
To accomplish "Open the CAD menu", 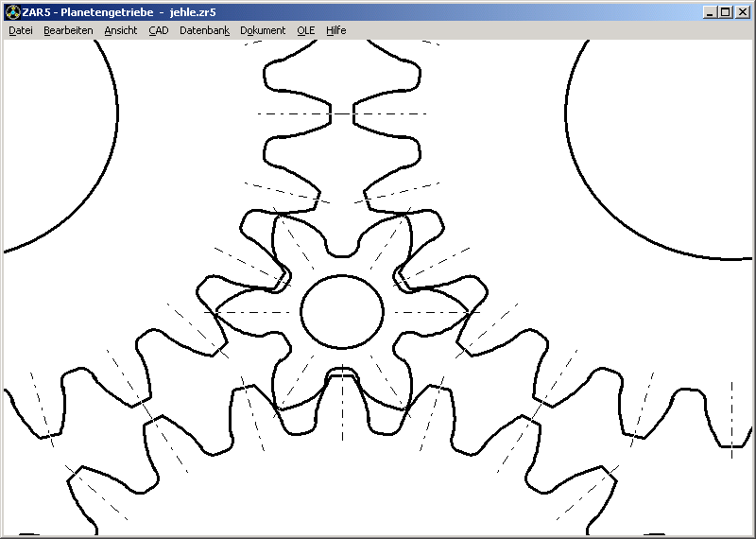I will [x=159, y=30].
